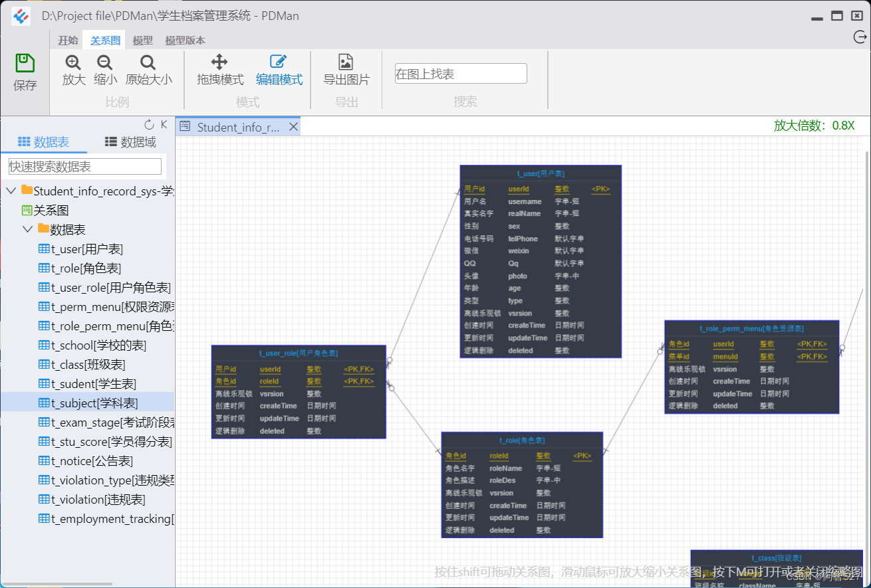Select t_violation_type table in the tree
The height and width of the screenshot is (588, 871).
click(106, 480)
